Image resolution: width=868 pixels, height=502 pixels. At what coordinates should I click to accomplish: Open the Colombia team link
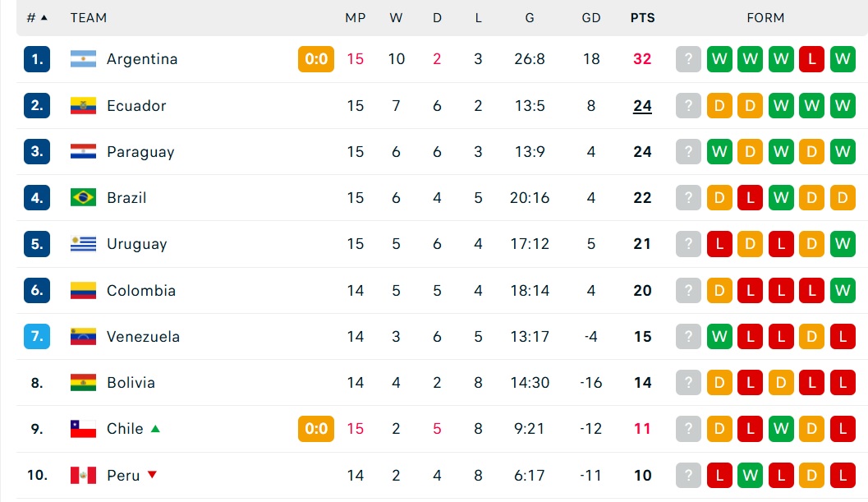click(141, 290)
